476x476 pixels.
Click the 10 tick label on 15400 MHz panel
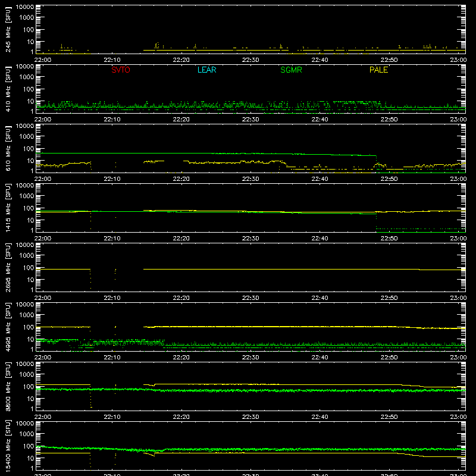click(x=30, y=458)
